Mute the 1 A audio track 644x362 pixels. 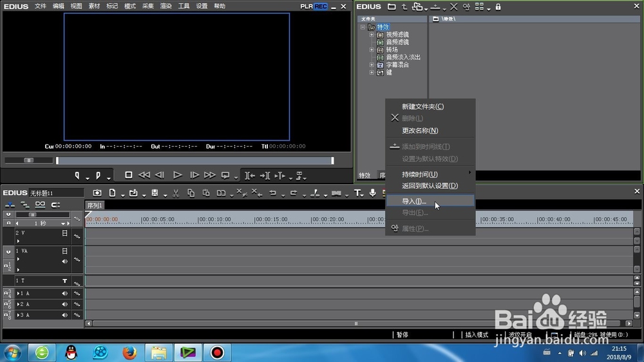(64, 293)
